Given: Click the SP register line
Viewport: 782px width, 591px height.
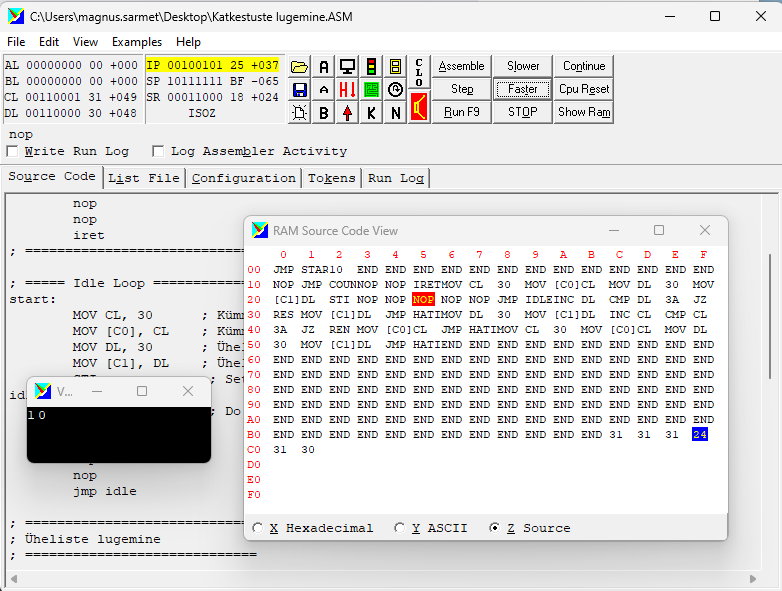Looking at the screenshot, I should [212, 81].
